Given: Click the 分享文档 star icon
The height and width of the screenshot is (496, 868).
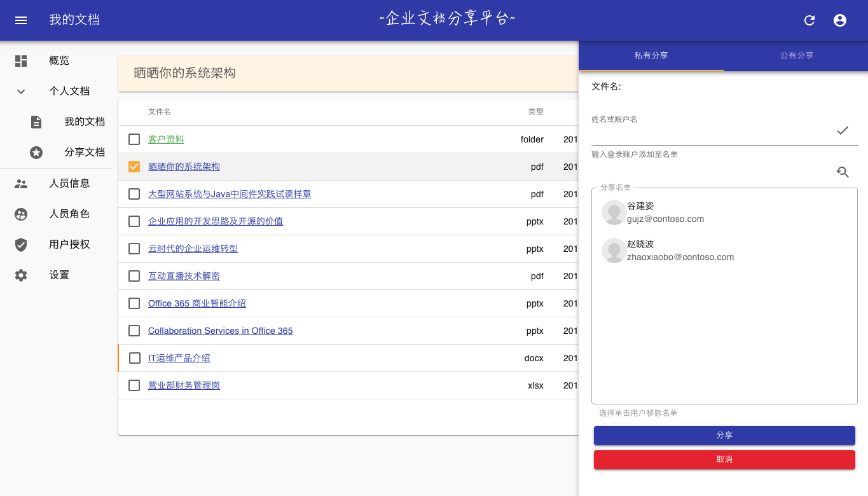Looking at the screenshot, I should pos(36,153).
